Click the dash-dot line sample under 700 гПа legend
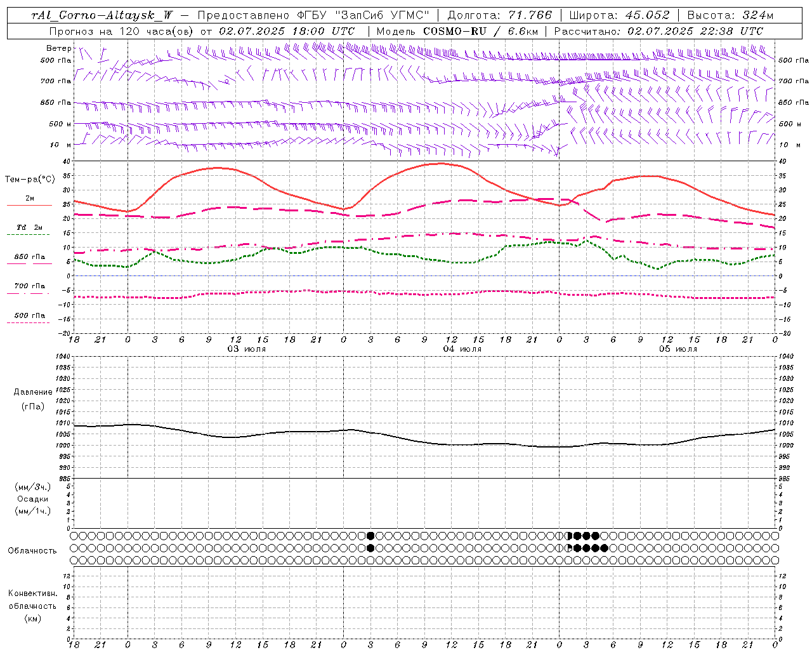The image size is (812, 650). coord(29,293)
